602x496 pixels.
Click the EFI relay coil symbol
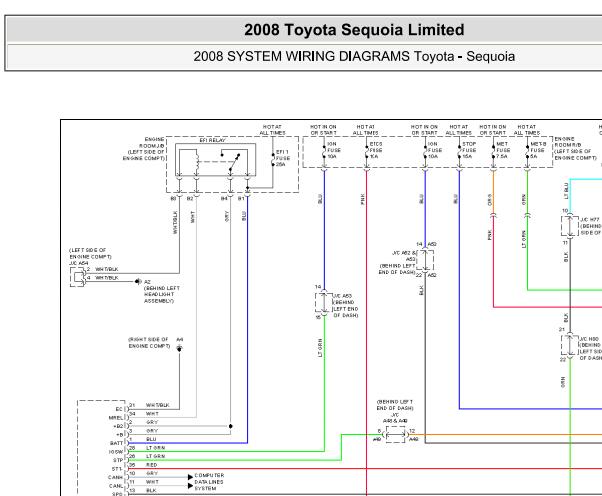tap(197, 163)
